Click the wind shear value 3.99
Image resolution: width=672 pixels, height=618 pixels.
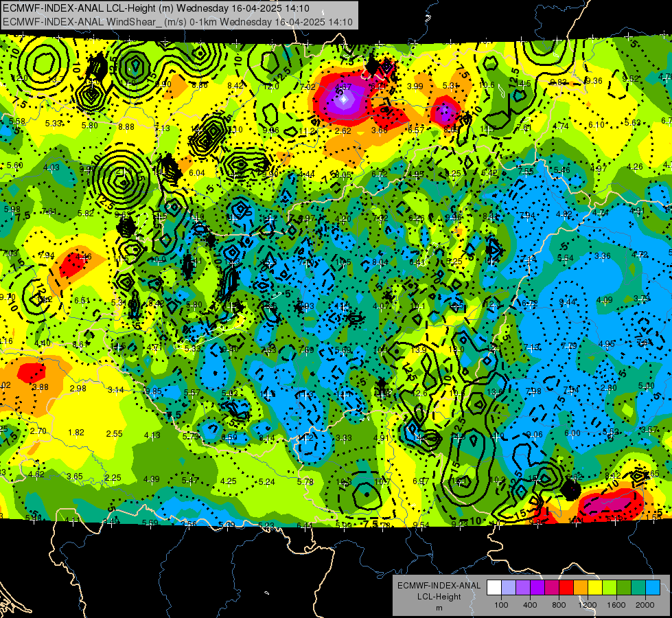click(415, 87)
